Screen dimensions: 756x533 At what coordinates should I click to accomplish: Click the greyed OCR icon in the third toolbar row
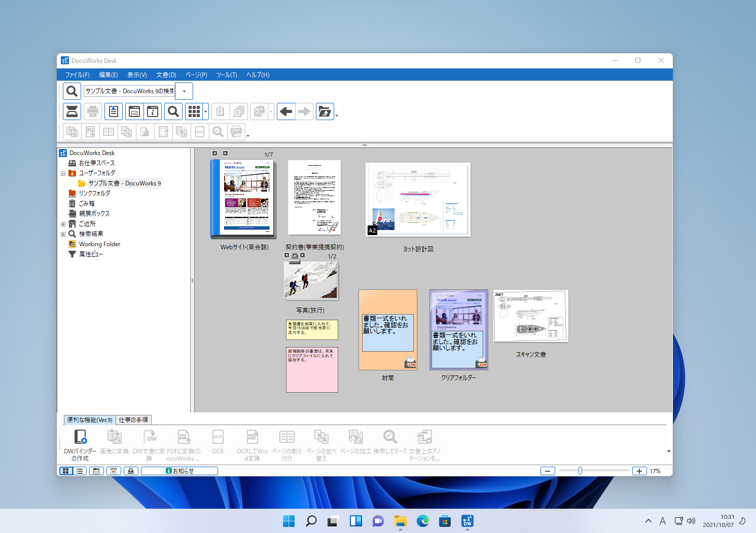pos(200,132)
